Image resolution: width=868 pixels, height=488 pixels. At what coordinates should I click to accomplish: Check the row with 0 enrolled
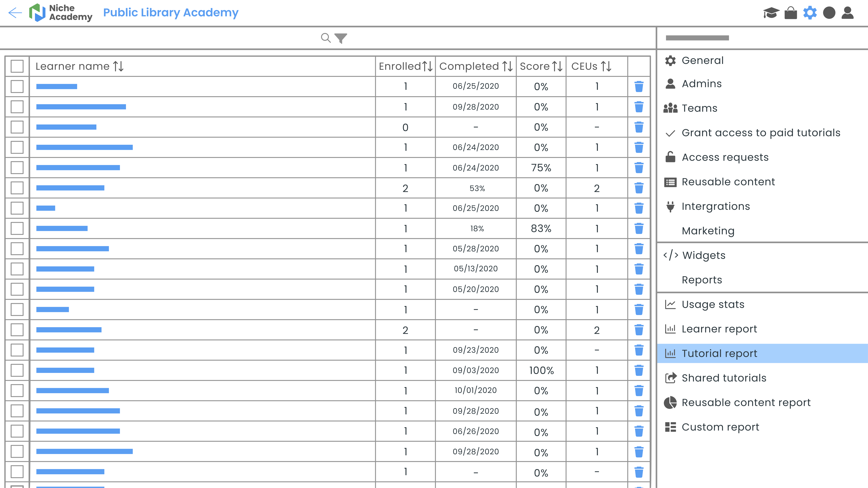tap(17, 127)
